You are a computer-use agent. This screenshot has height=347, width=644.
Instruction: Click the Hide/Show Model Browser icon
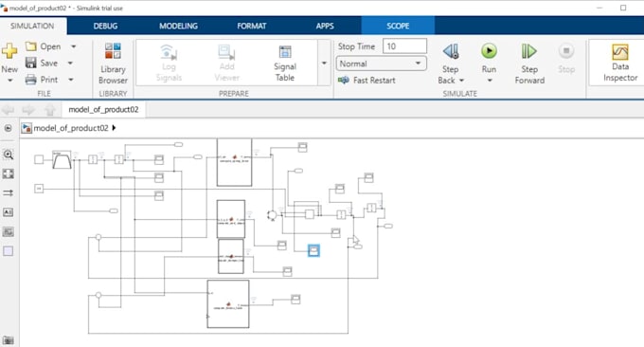(8, 128)
